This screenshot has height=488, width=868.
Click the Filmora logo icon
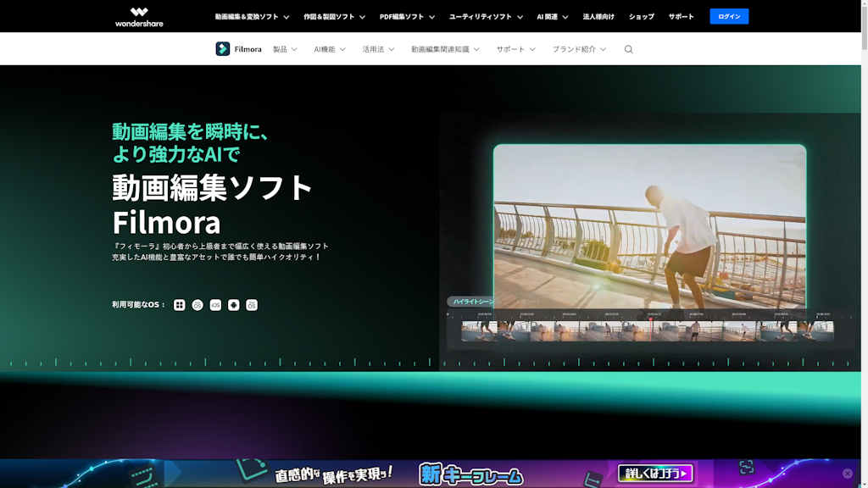[x=223, y=49]
